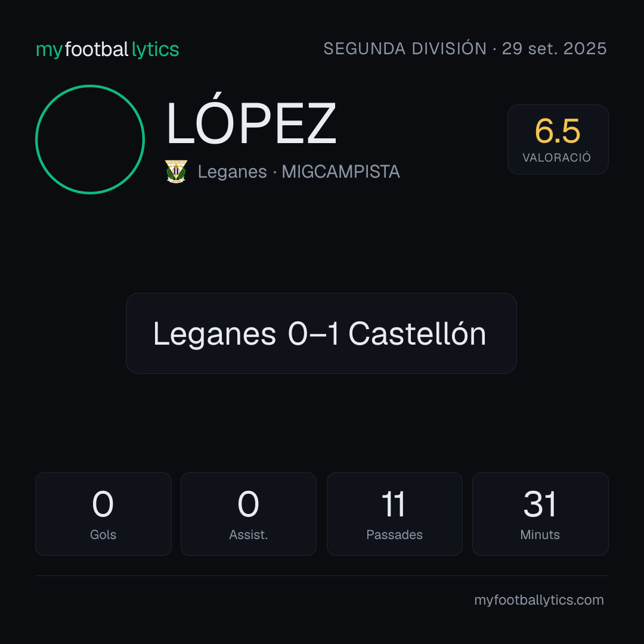Viewport: 644px width, 644px height.
Task: Click the empty player avatar circle
Action: point(90,139)
